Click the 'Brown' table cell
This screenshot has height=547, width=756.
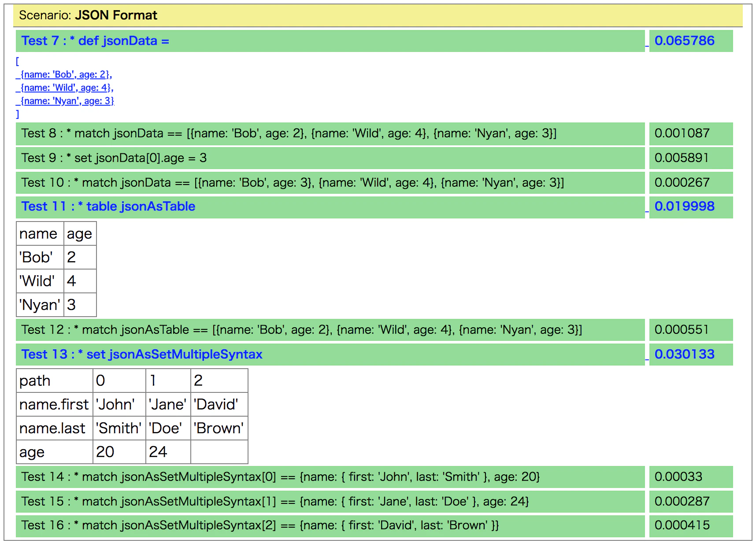(x=219, y=428)
